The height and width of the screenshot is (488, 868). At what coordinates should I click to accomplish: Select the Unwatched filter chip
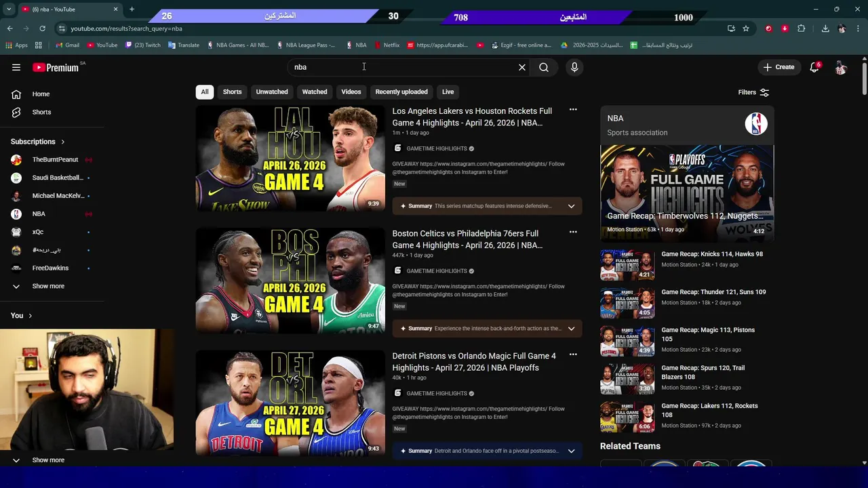[272, 91]
